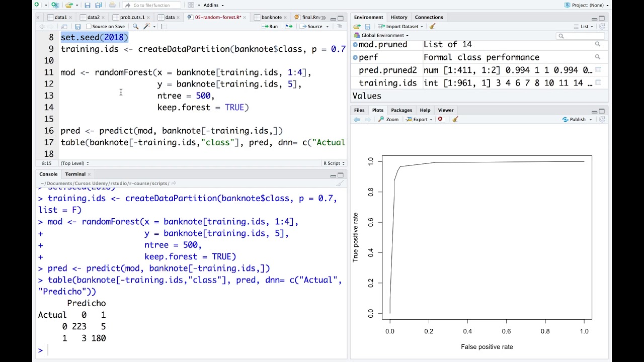
Task: Open the Import Dataset dropdown
Action: [x=400, y=27]
